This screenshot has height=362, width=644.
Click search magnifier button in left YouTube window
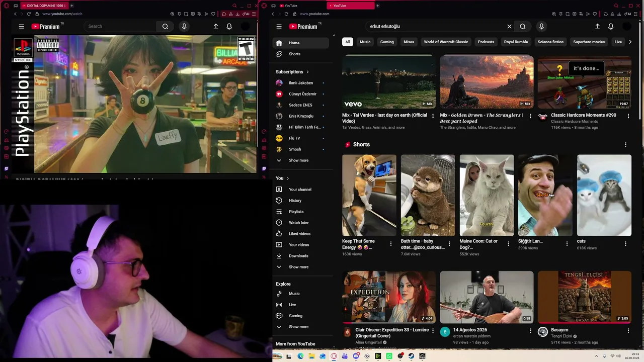click(165, 27)
